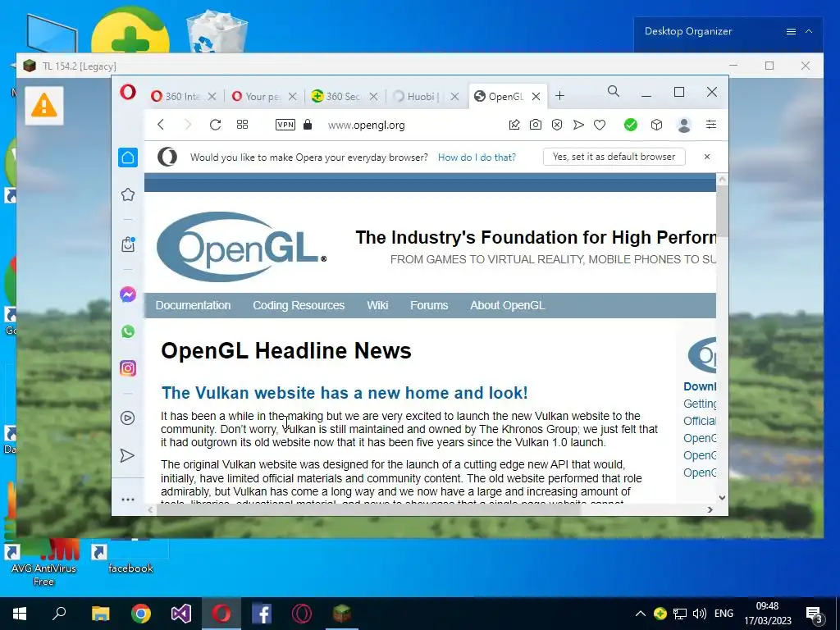Click the 'How do I do that?' link
Image resolution: width=840 pixels, height=630 pixels.
477,157
